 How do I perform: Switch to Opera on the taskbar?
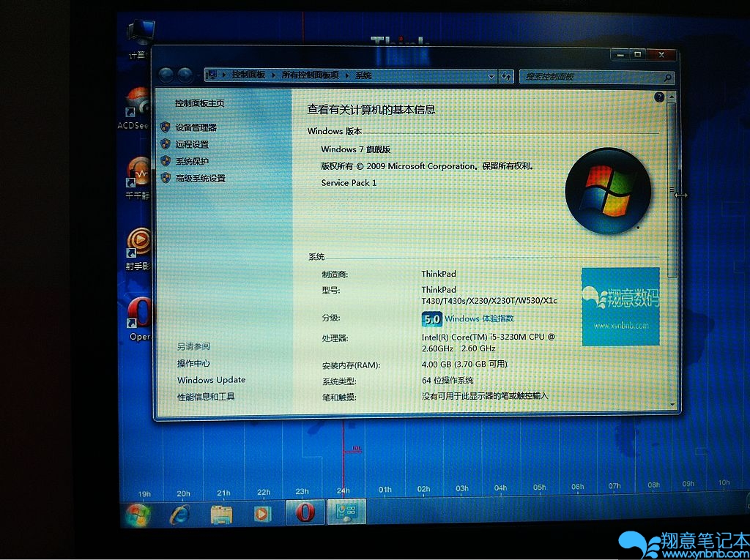[305, 512]
